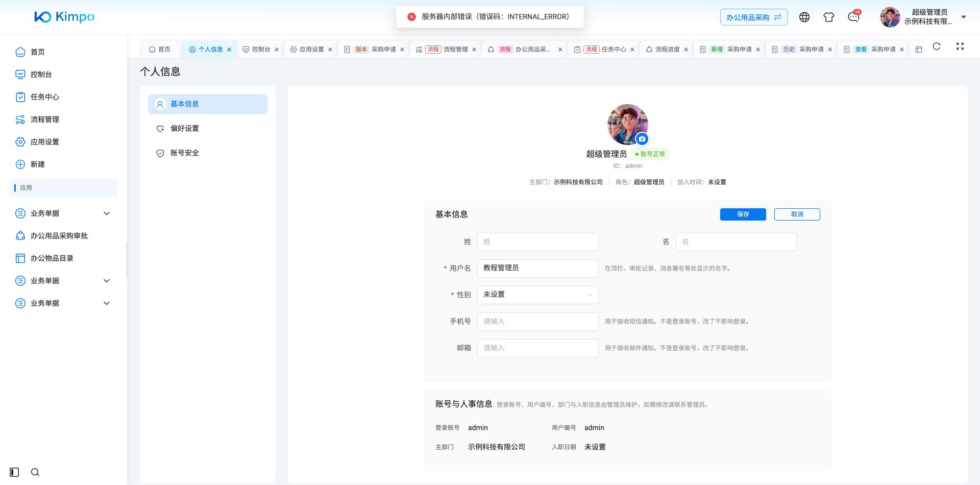Expand the first 业务单据 group chevron

pos(107,213)
